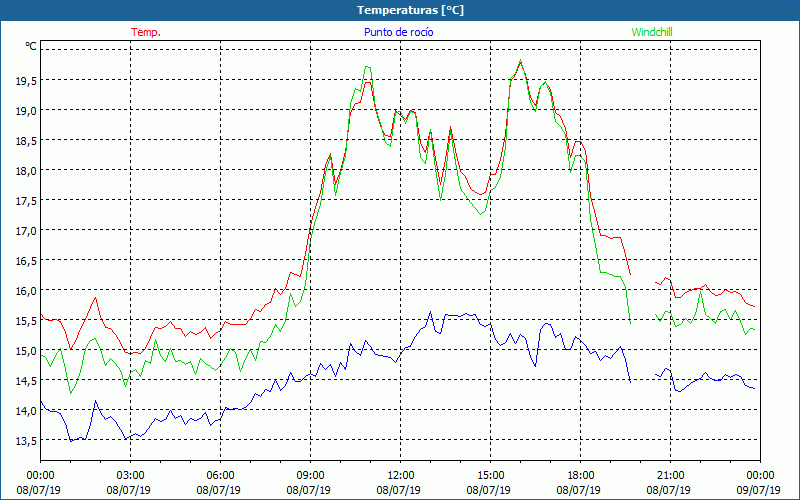
Task: Select the blue Punto de rocío legend label
Action: click(398, 32)
